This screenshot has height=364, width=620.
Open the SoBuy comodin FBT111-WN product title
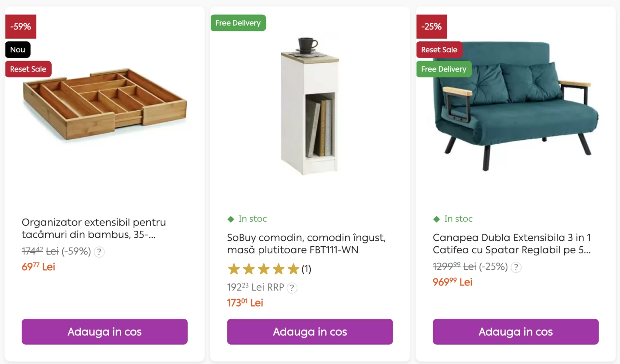click(306, 244)
